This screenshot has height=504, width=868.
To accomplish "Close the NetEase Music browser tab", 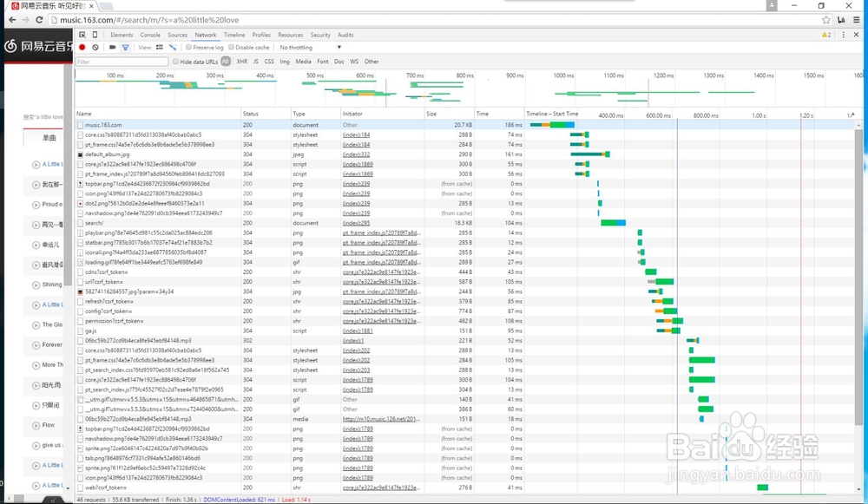I will click(91, 6).
